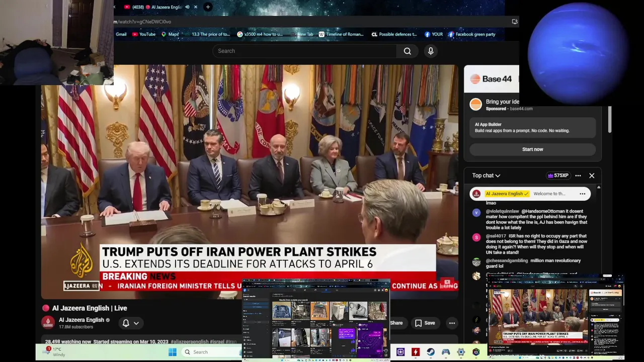Click @sal4017 avatar in chat
Viewport: 644px width, 362px height.
coord(476,237)
